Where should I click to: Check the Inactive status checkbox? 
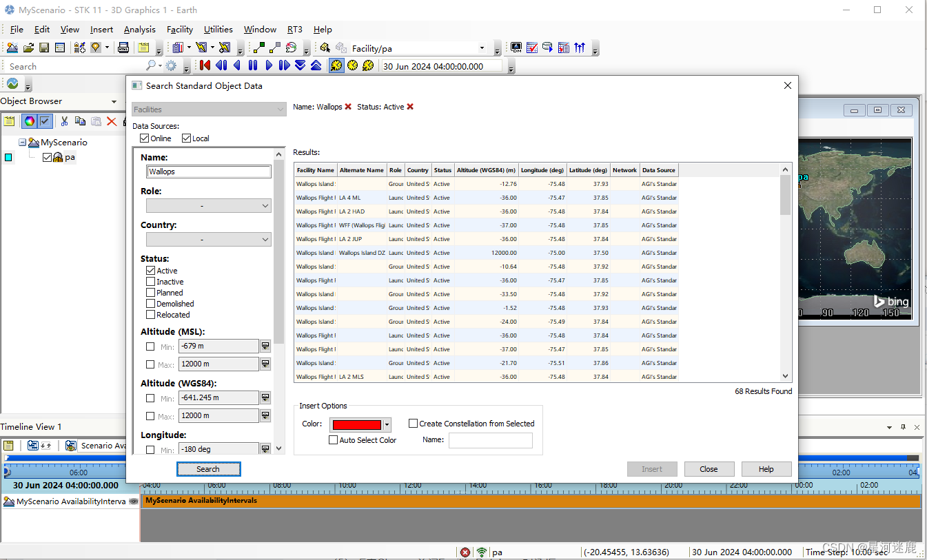(x=150, y=282)
